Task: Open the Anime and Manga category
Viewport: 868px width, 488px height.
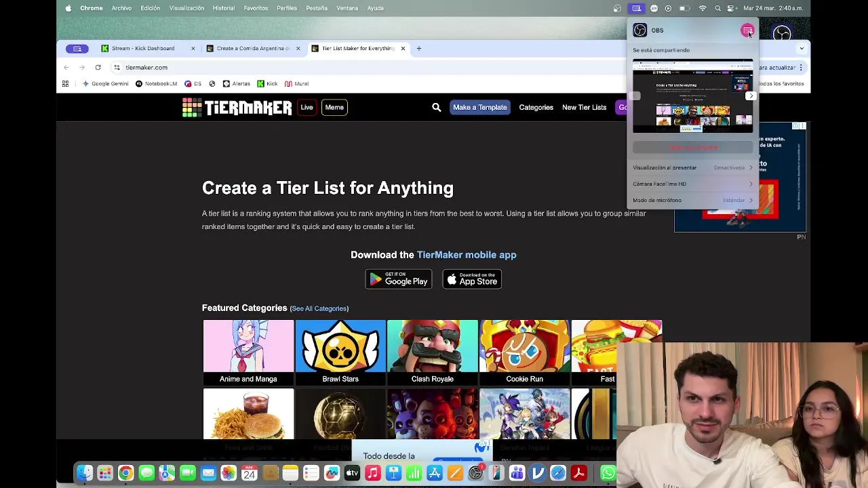Action: [x=248, y=352]
